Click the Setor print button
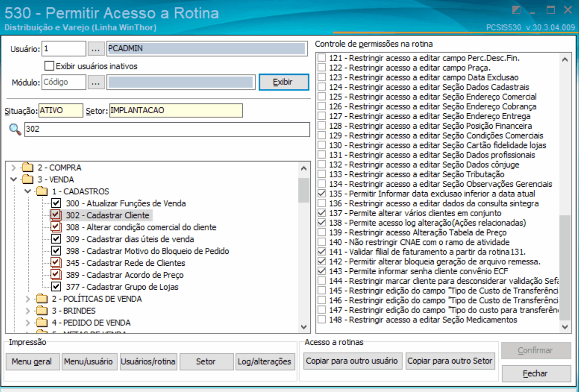579x392 pixels. [x=206, y=361]
